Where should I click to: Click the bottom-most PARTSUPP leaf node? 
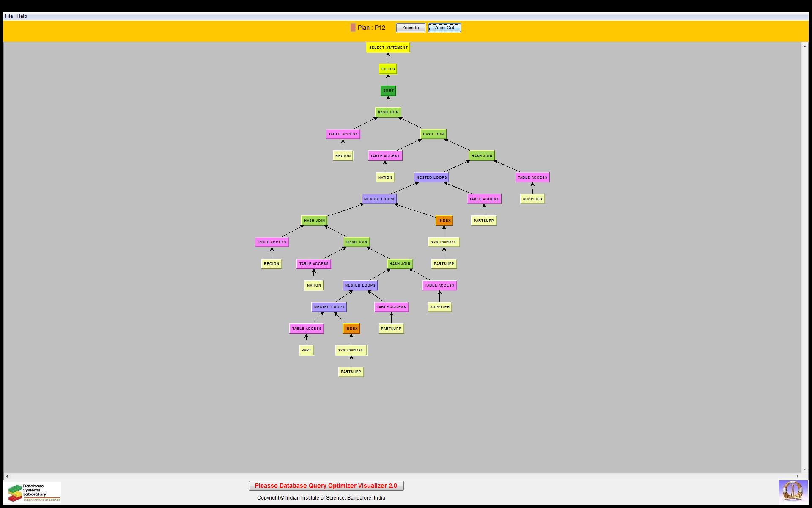[351, 372]
